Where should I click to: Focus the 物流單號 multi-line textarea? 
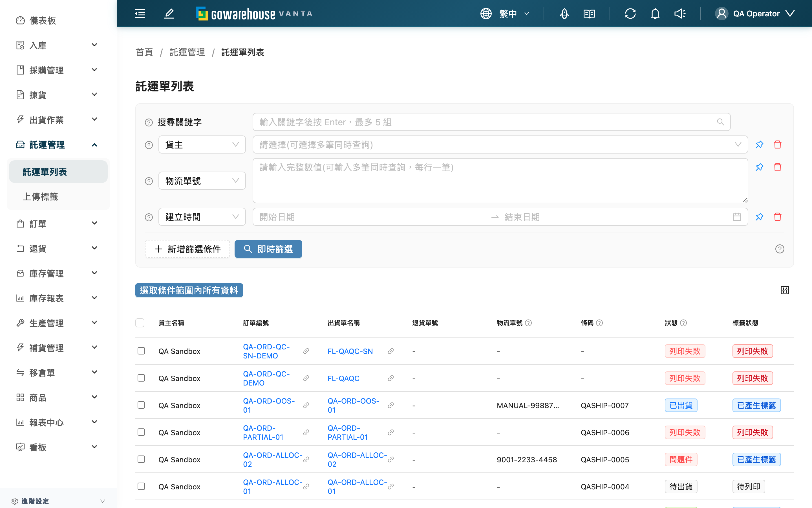pyautogui.click(x=500, y=180)
